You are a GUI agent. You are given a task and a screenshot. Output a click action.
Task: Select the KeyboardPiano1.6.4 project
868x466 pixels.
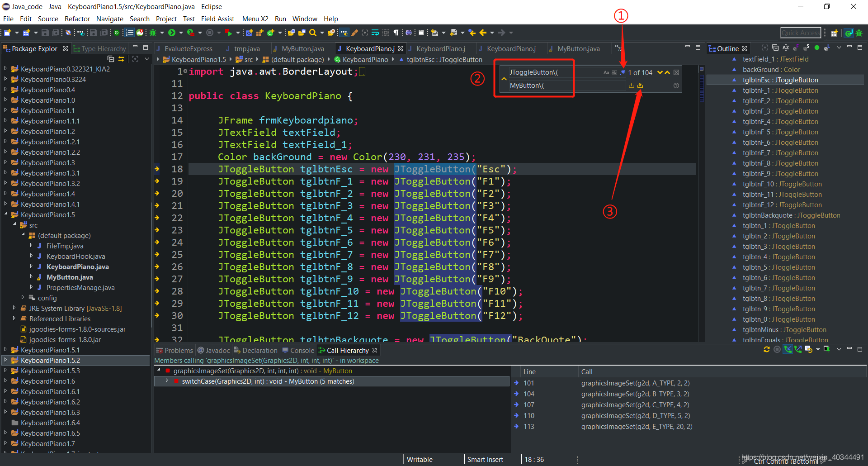50,423
